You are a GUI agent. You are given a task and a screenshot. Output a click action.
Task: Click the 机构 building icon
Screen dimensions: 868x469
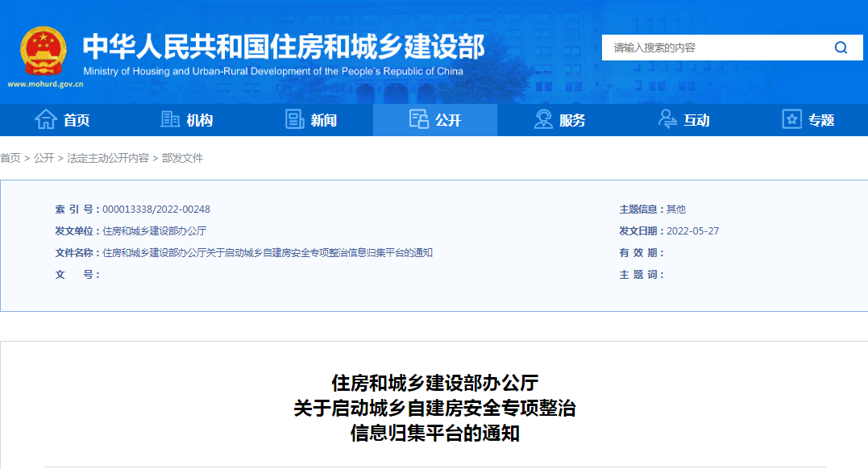[x=170, y=119]
